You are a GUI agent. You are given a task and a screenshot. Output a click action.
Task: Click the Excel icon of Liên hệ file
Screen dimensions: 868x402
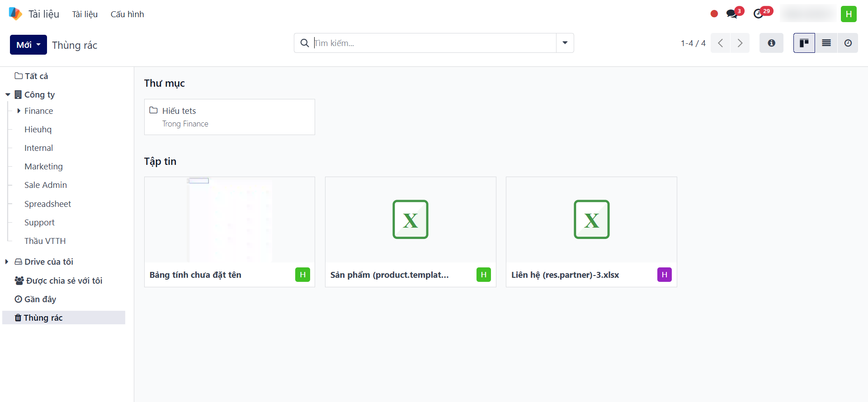point(591,220)
